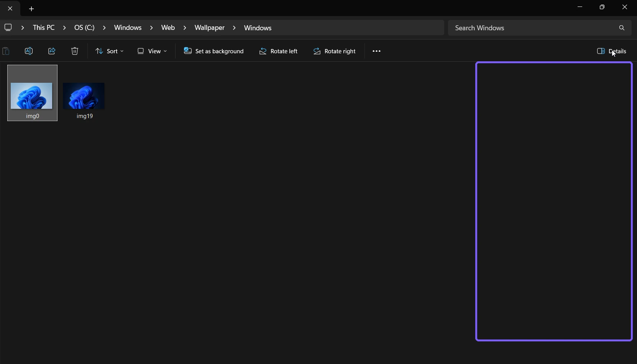Click the Share icon in toolbar
This screenshot has width=637, height=364.
click(x=52, y=51)
